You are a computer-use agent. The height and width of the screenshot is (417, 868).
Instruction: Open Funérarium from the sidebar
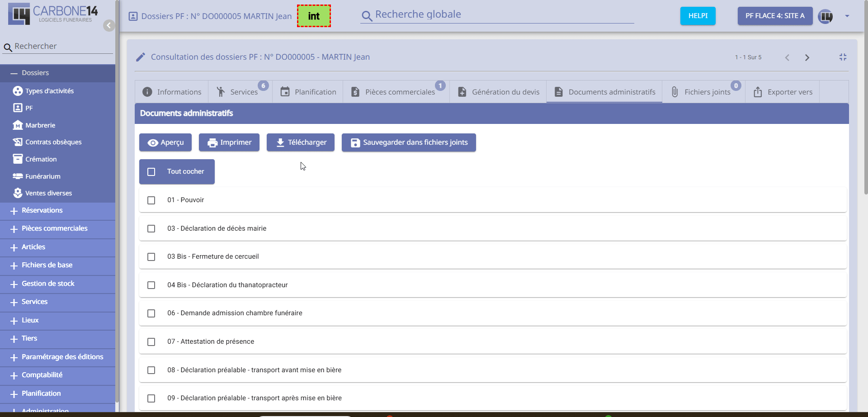(x=42, y=176)
